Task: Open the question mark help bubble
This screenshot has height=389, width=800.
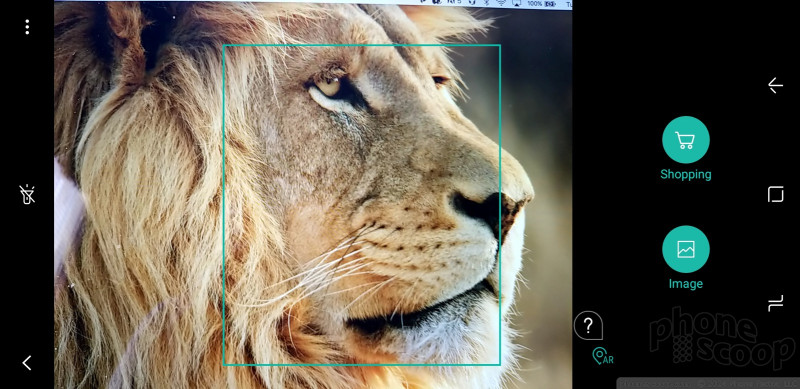Action: pyautogui.click(x=588, y=325)
